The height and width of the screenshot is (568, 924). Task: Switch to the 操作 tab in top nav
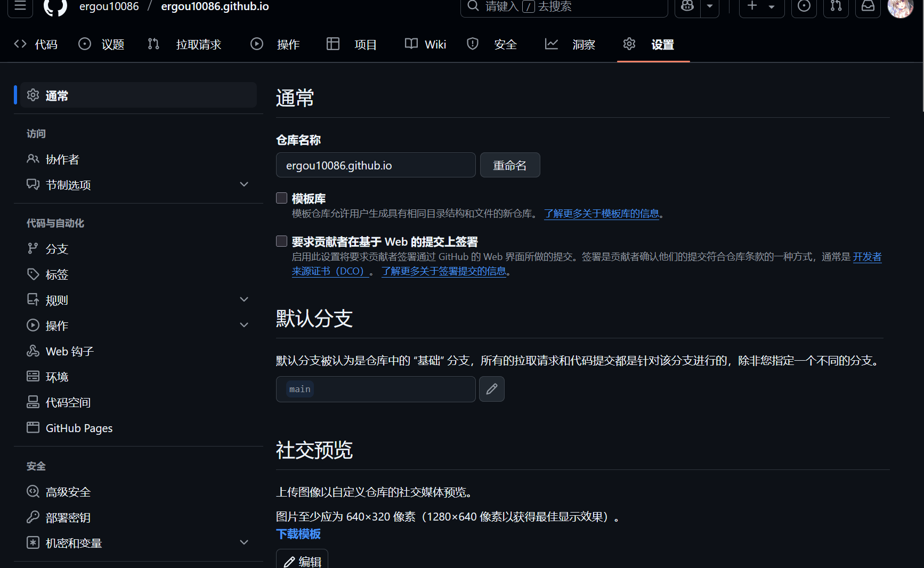tap(275, 44)
